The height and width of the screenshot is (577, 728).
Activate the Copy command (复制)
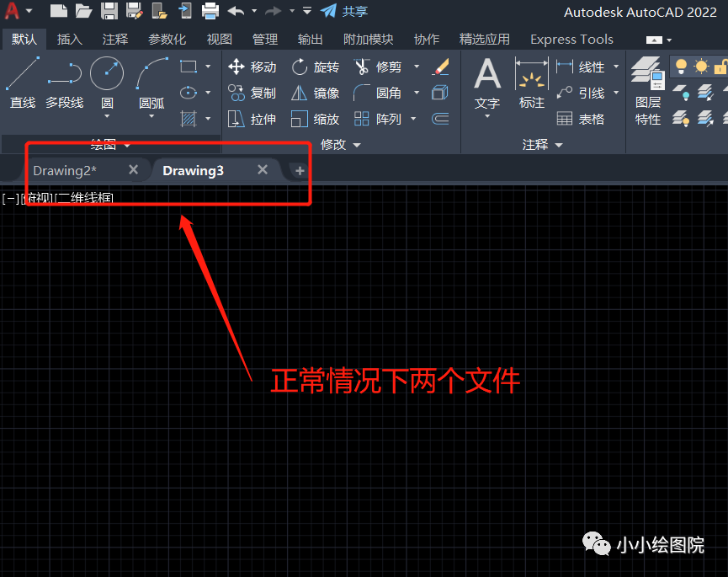pos(252,93)
